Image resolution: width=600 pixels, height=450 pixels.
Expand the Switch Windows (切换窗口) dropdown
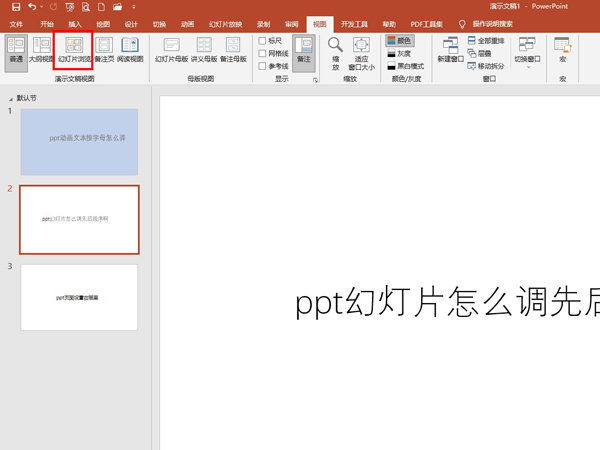pos(527,52)
